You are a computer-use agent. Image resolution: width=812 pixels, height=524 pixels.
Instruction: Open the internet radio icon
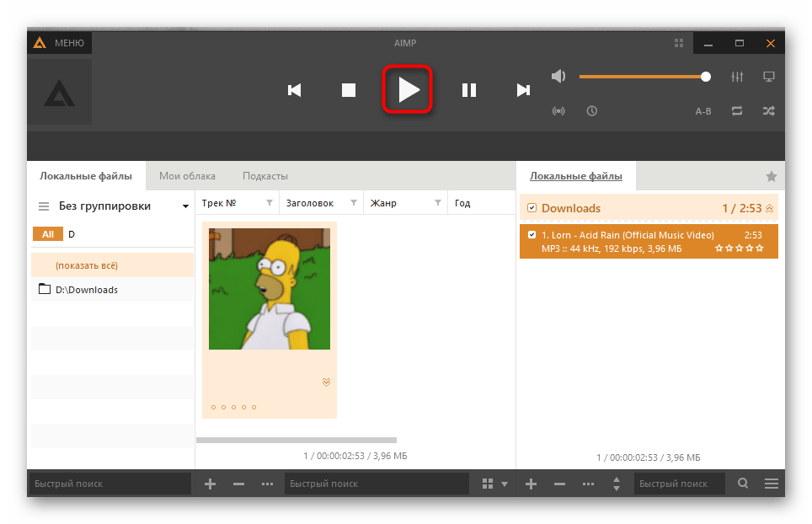(x=558, y=110)
